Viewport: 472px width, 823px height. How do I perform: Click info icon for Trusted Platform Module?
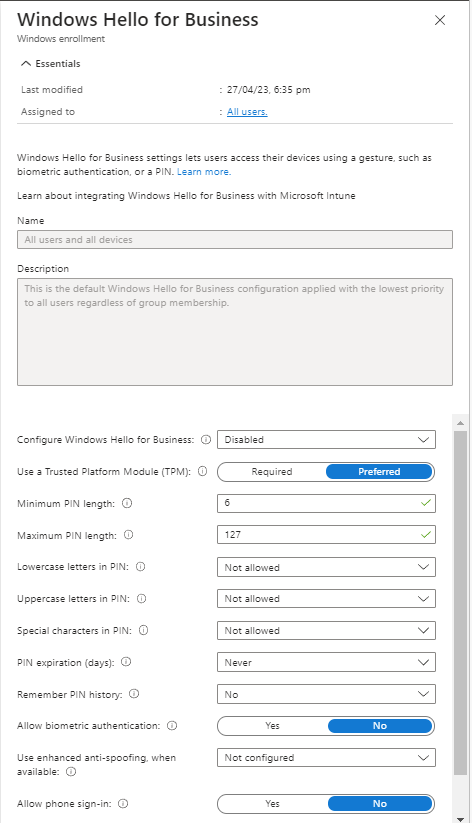[202, 471]
